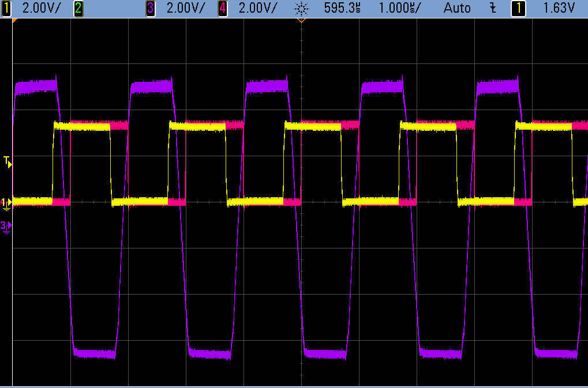Select the yellow Channel 1 status icon
588x388 pixels.
[x=6, y=8]
